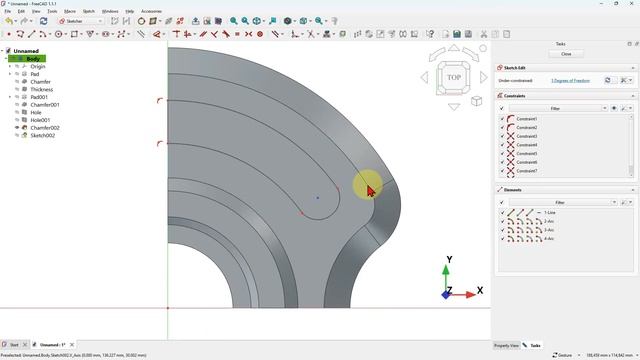Click the external geometry tool icon
The image size is (640, 360).
pos(327,34)
